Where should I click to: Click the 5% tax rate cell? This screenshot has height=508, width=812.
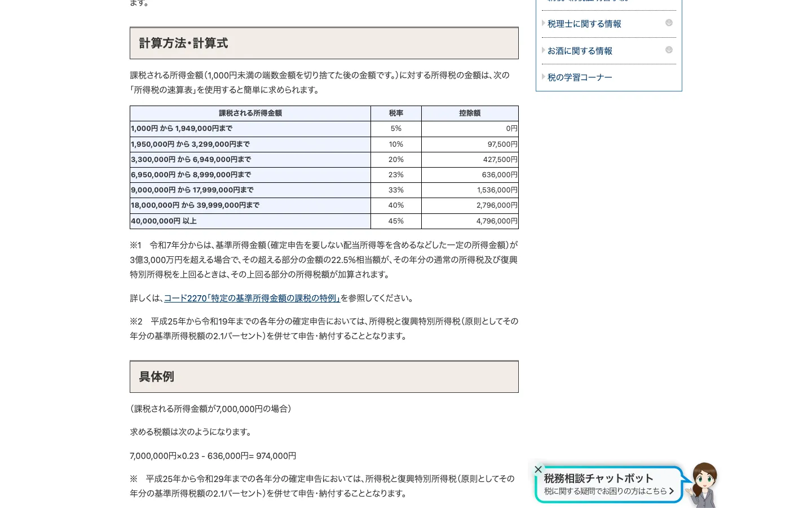[x=396, y=129]
